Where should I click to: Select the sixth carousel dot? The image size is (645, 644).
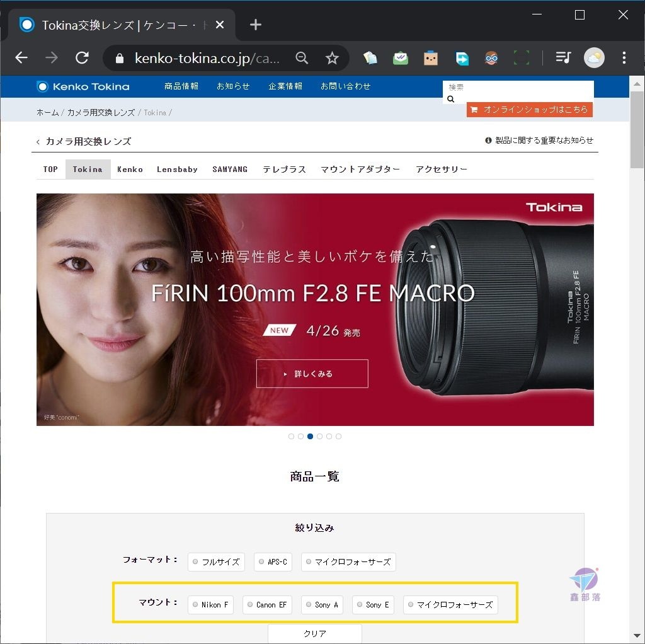[338, 436]
